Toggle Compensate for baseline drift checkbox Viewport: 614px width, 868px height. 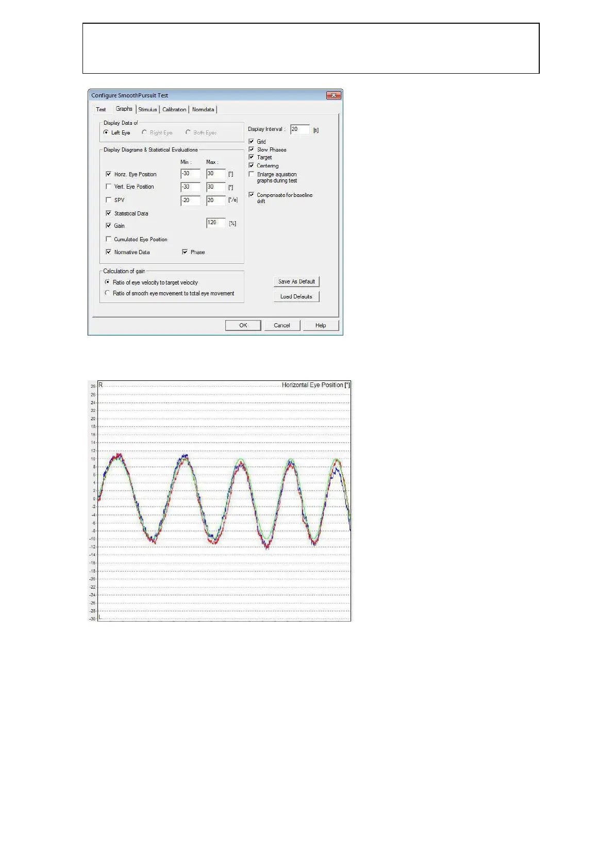[251, 195]
